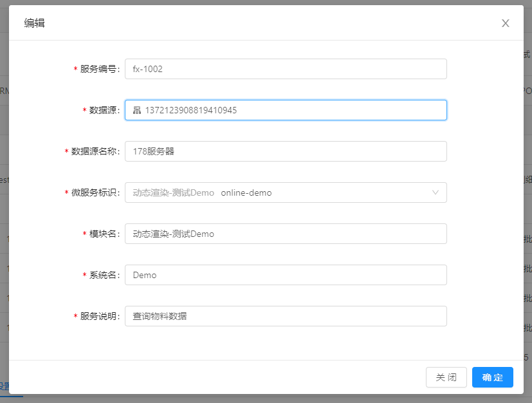
Task: Click the data source tree icon in 数据源 field
Action: 137,110
